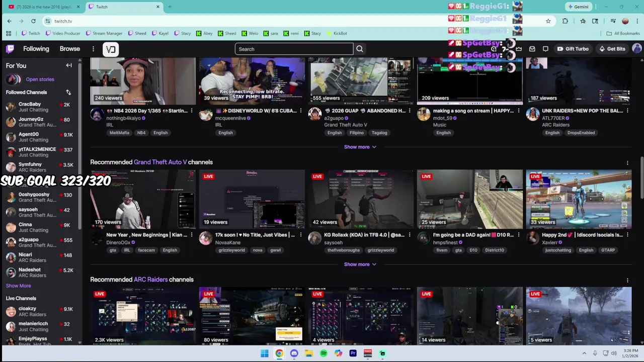Focus the Twitch search field
Image resolution: width=644 pixels, height=362 pixels.
294,49
